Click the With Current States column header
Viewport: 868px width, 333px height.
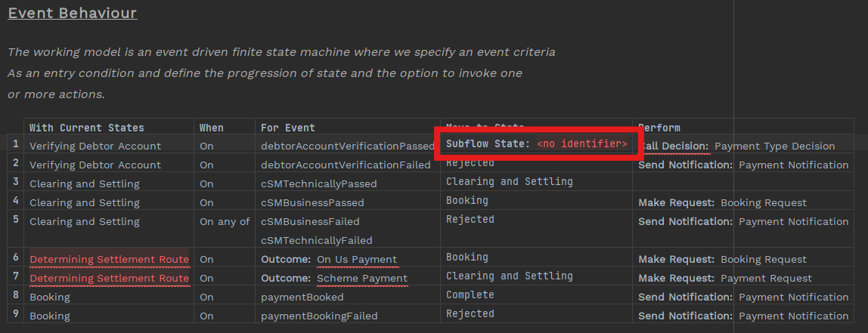(x=86, y=128)
